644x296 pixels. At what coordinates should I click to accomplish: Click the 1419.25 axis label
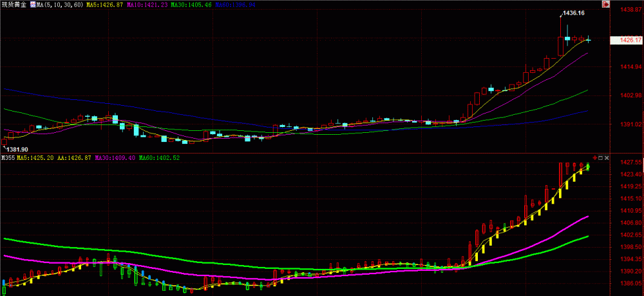631,186
